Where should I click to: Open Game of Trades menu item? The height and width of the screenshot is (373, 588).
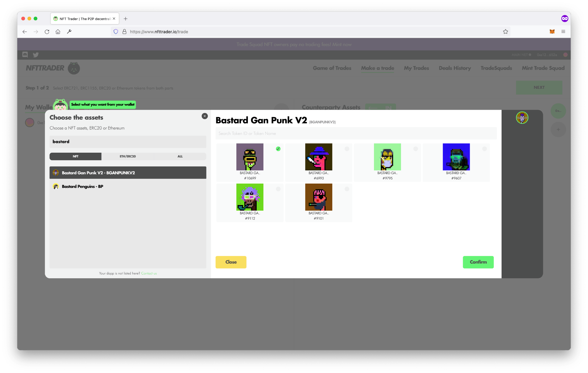pyautogui.click(x=332, y=68)
